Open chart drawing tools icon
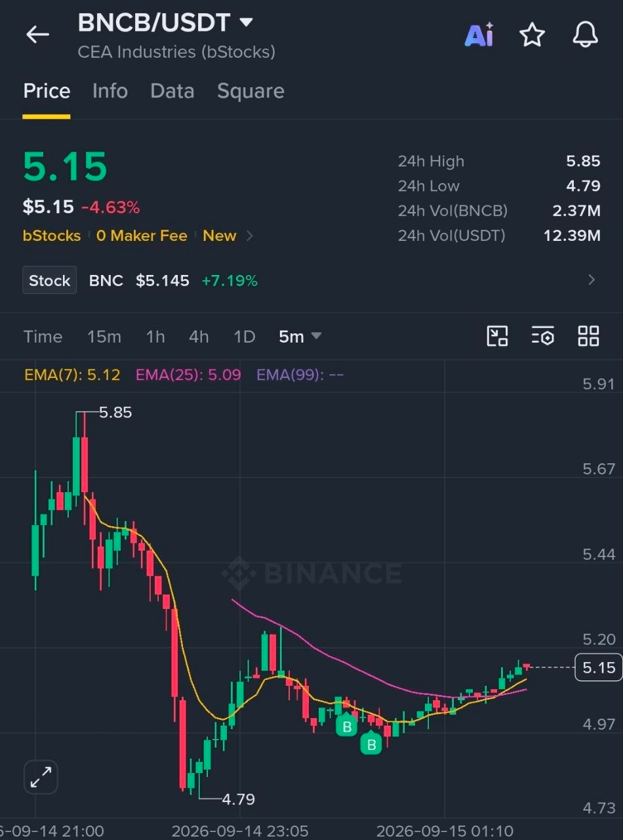 [x=497, y=336]
